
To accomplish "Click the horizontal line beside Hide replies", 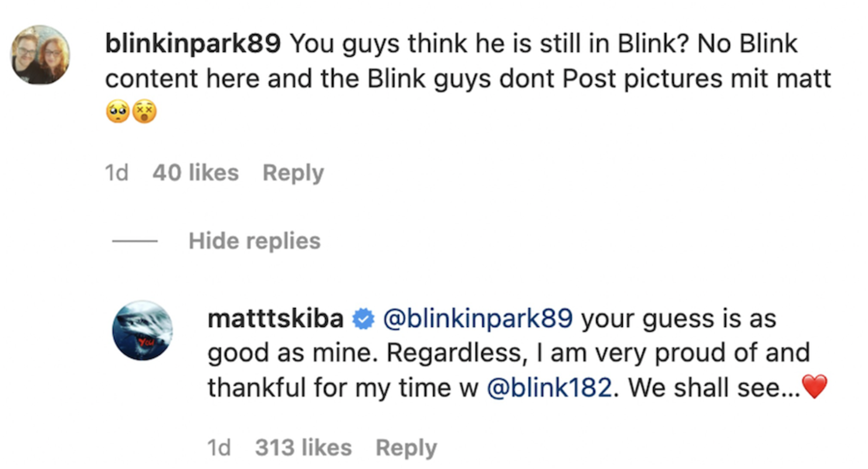I will (x=134, y=241).
